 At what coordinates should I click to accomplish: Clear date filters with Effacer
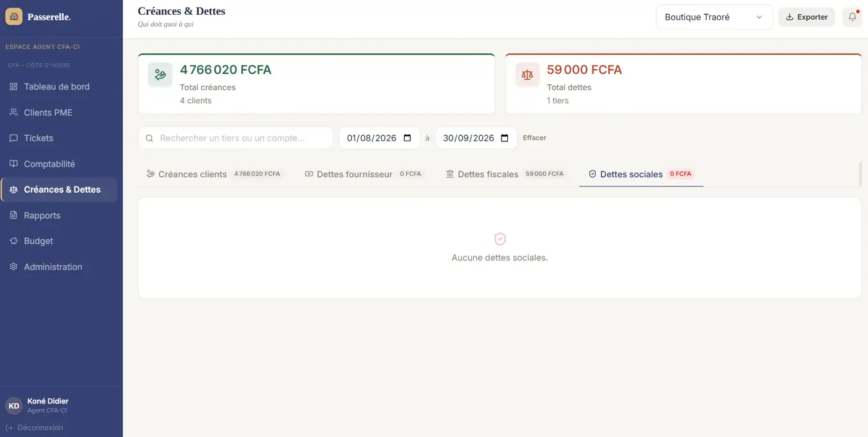coord(534,138)
